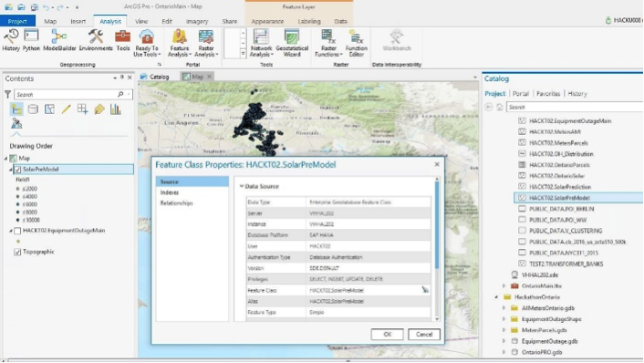644x363 pixels.
Task: Toggle HACKT02.EquipmentOutageMain layer visibility
Action: [x=17, y=231]
